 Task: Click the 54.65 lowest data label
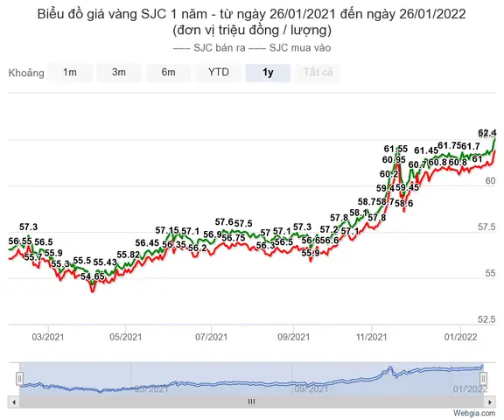pos(93,276)
